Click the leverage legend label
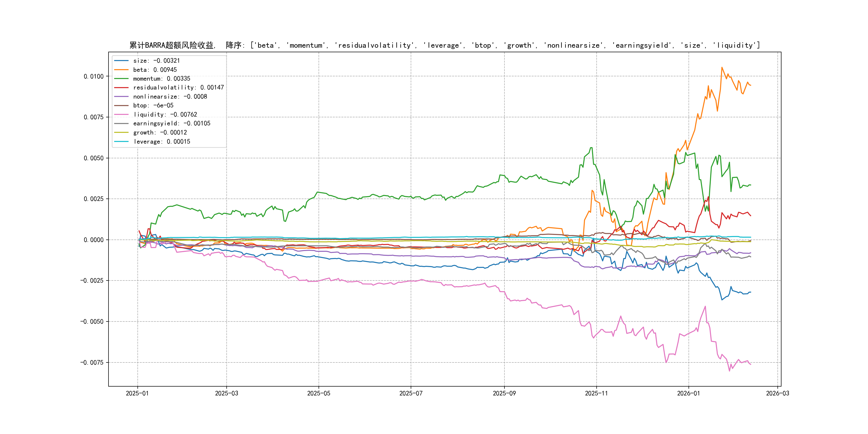Screen dimensions: 868x434 coord(161,141)
